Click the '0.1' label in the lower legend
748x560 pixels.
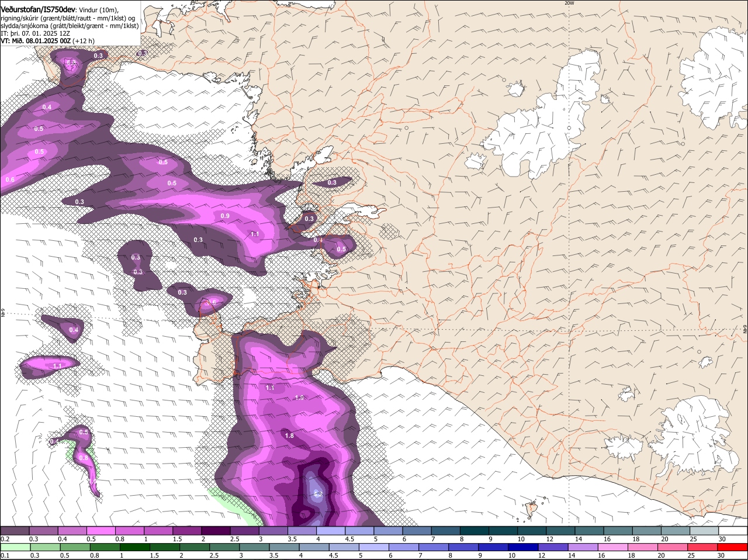click(x=5, y=555)
